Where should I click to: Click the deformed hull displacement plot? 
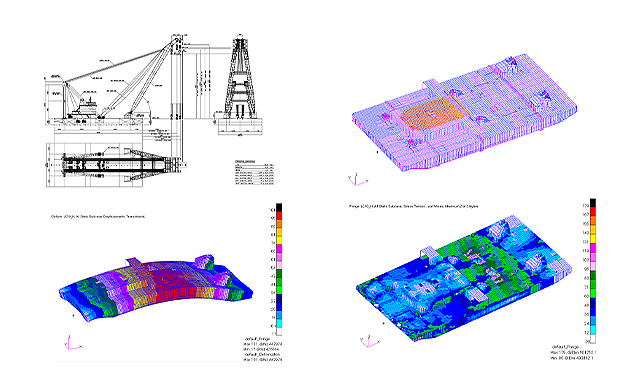[x=155, y=288]
